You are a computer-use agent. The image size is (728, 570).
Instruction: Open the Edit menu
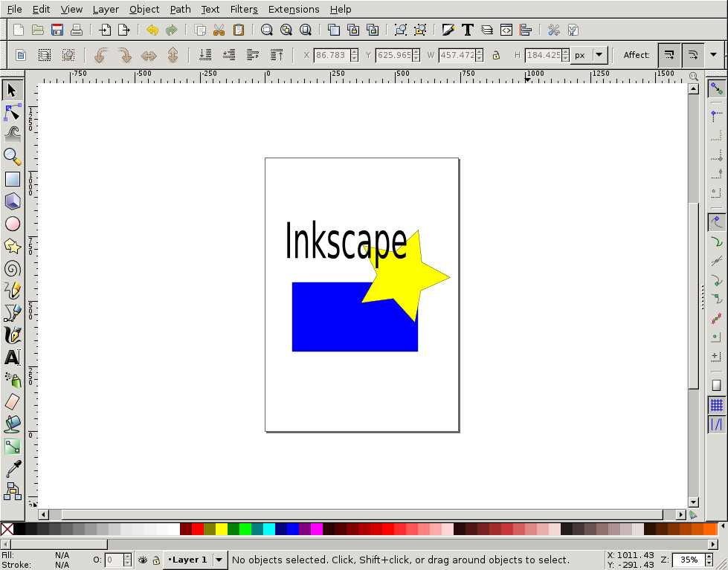click(x=42, y=9)
